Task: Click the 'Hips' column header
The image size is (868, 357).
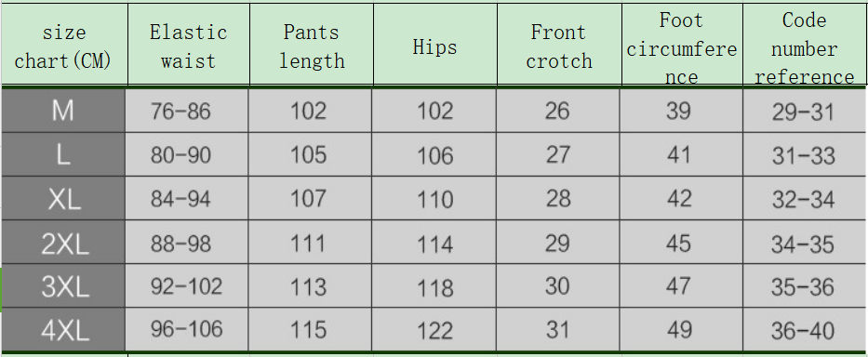Action: click(435, 45)
